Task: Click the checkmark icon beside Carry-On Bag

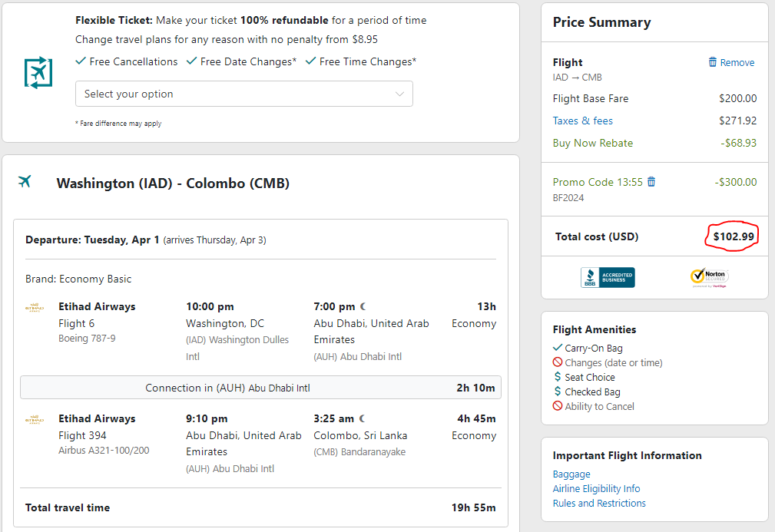Action: (558, 347)
